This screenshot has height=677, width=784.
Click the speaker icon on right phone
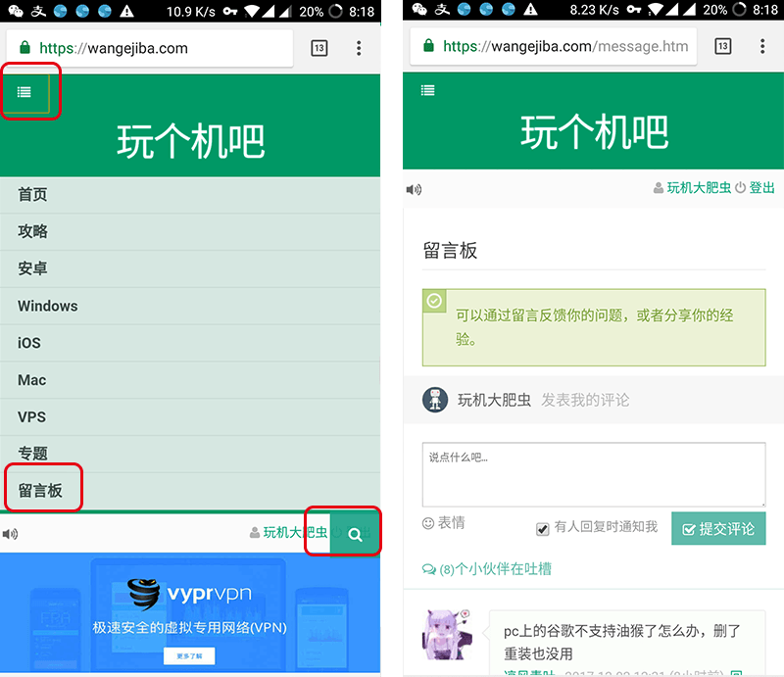click(x=414, y=189)
